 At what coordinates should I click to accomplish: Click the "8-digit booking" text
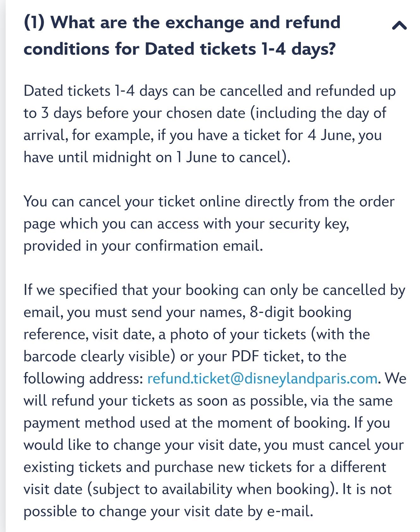point(300,312)
